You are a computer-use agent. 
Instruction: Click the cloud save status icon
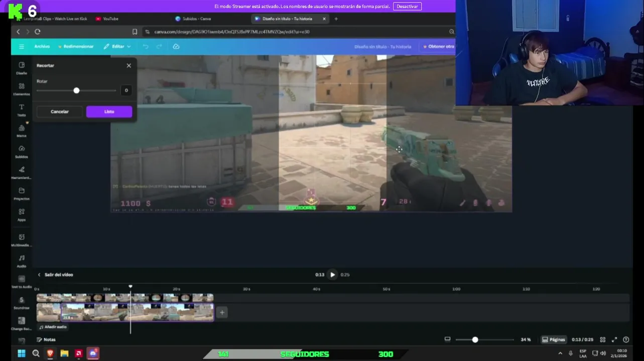[x=176, y=47]
